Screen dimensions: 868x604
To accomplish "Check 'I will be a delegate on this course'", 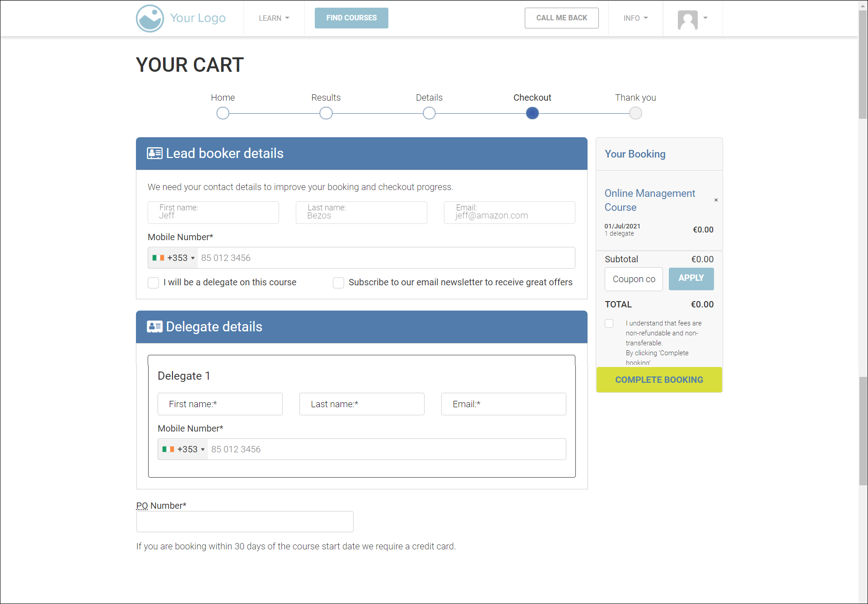I will [154, 283].
